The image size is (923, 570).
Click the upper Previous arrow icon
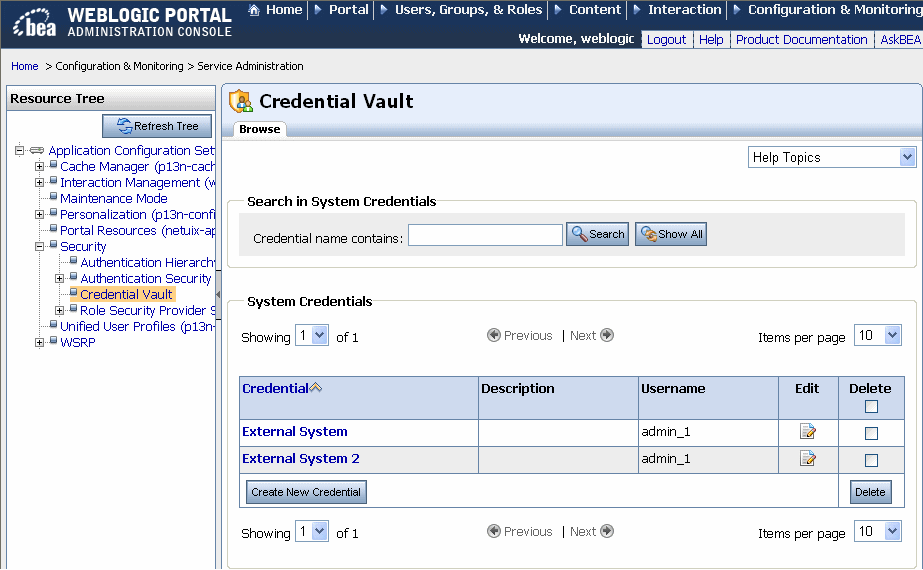coord(494,335)
